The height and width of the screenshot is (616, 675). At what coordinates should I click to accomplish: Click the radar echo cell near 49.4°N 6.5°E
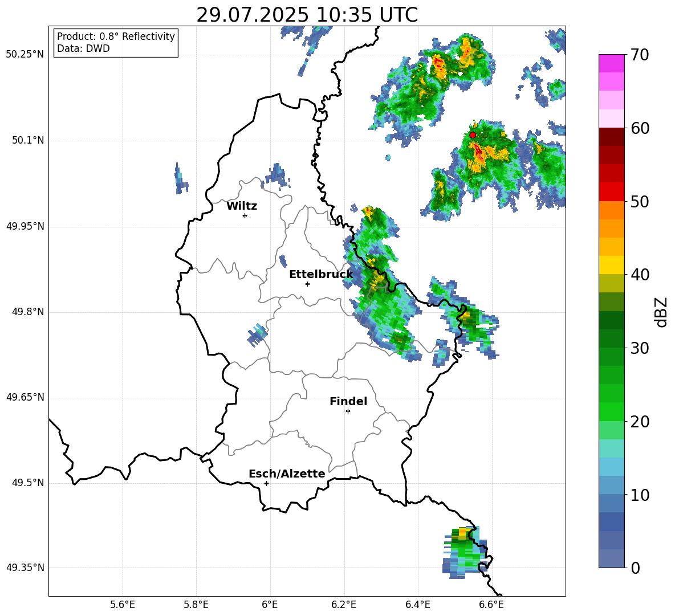point(466,552)
